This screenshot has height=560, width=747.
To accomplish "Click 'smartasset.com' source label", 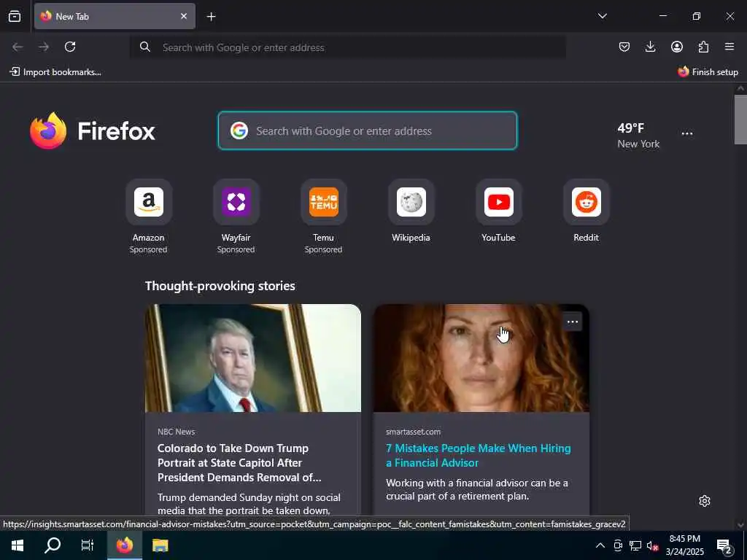I will [413, 432].
